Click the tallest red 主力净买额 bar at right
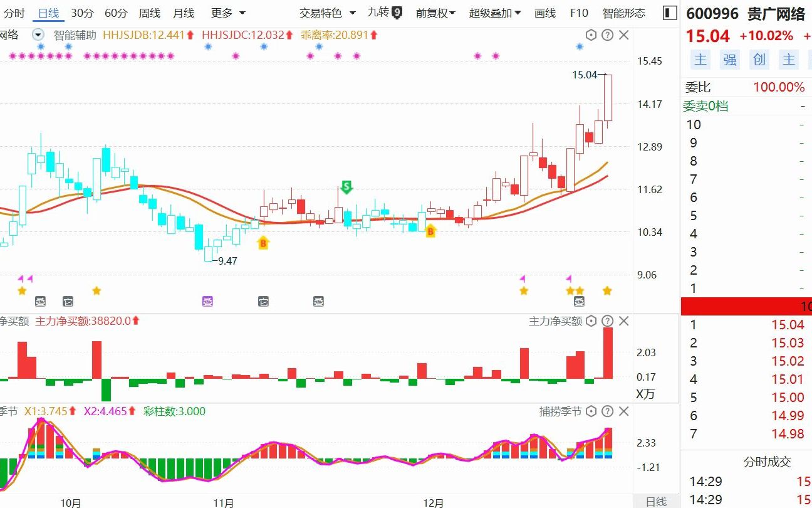 608,353
